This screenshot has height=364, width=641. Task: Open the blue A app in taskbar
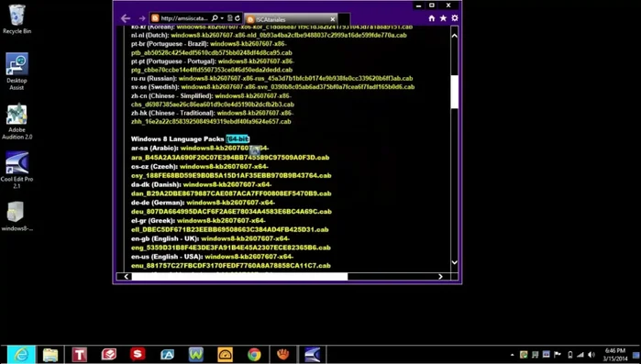point(167,354)
